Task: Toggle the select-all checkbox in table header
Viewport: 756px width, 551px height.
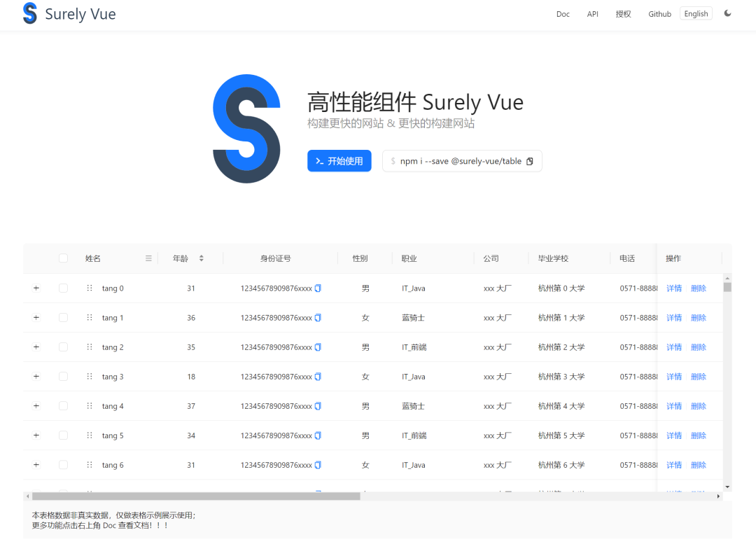Action: (x=63, y=258)
